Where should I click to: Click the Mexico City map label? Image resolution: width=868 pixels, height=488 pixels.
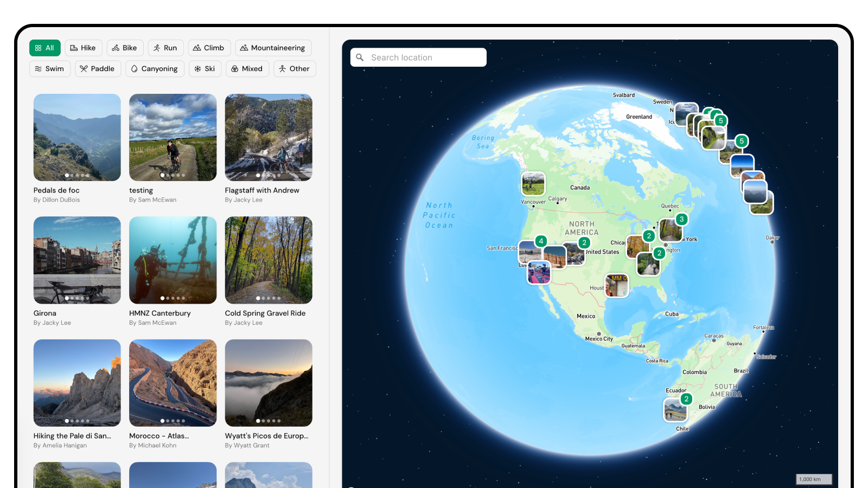pos(599,339)
